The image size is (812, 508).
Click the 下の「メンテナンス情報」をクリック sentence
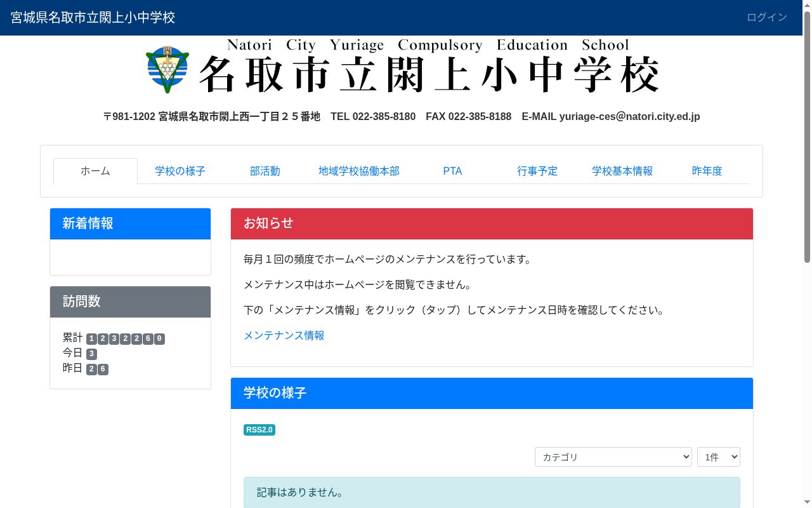pyautogui.click(x=454, y=310)
